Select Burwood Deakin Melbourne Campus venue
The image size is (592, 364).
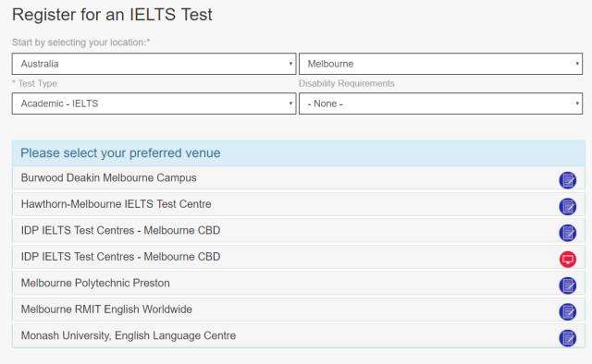[298, 178]
